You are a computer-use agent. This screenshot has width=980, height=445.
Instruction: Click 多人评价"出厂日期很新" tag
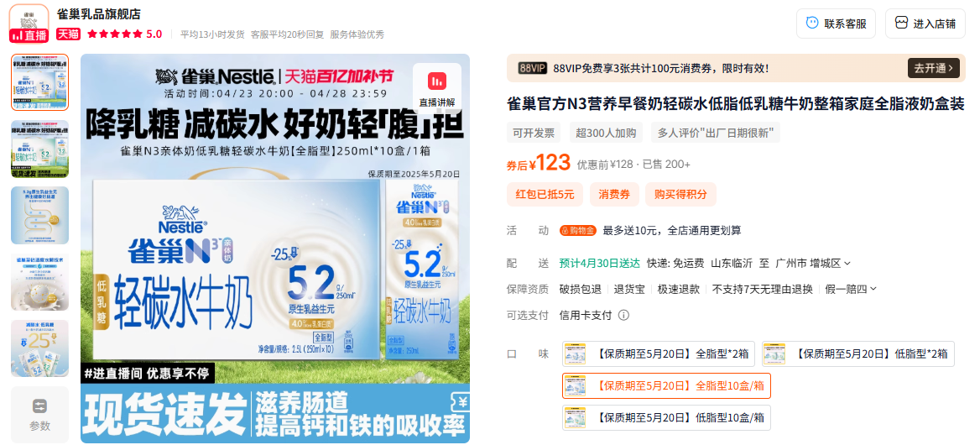click(x=715, y=133)
